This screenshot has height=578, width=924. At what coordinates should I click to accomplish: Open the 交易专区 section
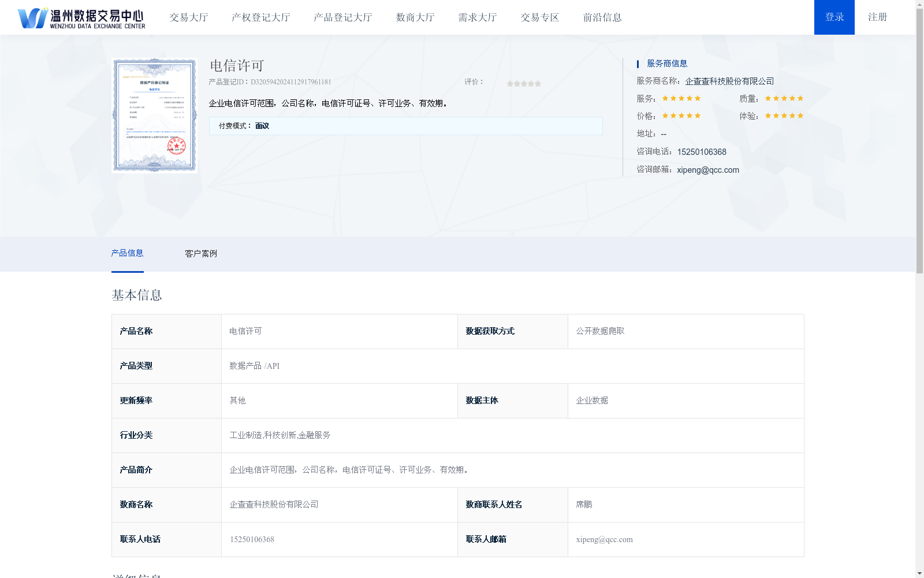[x=540, y=17]
